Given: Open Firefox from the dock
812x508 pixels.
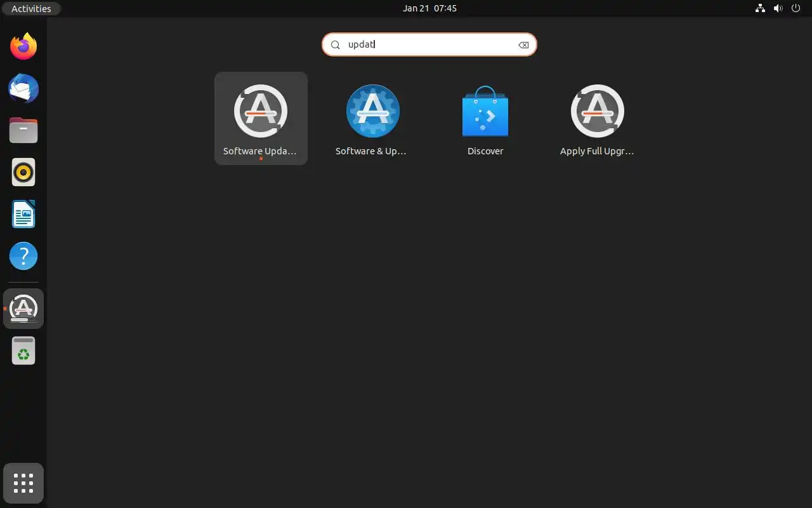Looking at the screenshot, I should [x=23, y=46].
